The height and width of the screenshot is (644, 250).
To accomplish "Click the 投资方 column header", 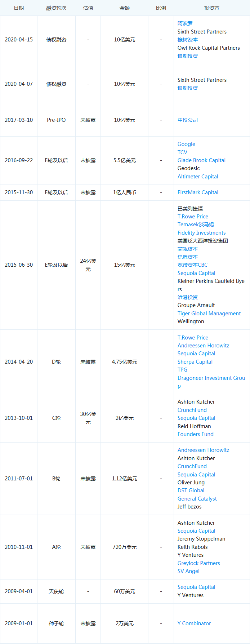I will 211,8.
